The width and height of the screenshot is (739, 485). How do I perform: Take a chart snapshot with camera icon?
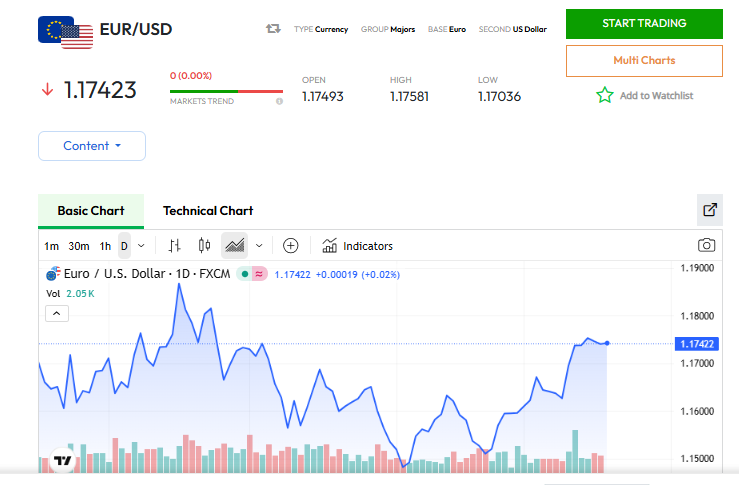tap(706, 245)
